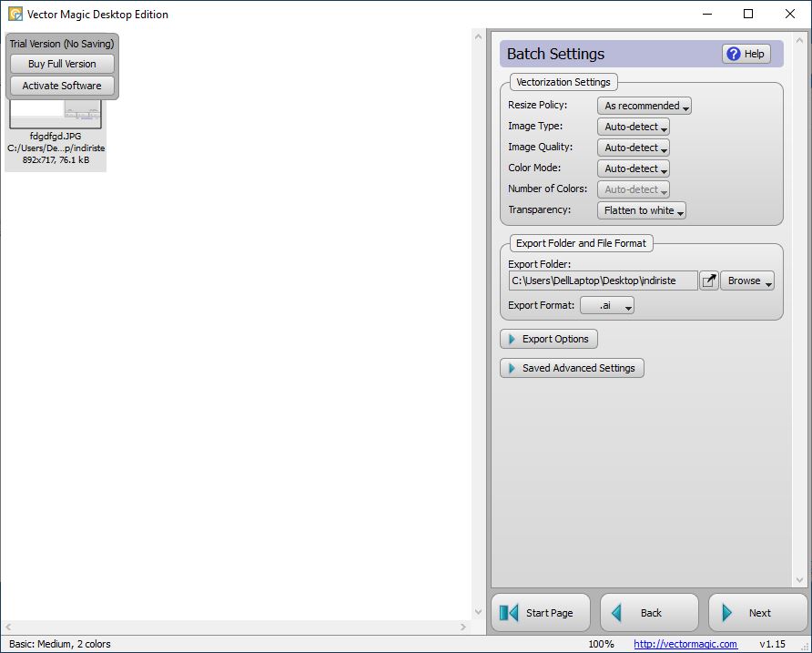
Task: Click the Vector Magic app icon in title bar
Action: (x=15, y=14)
